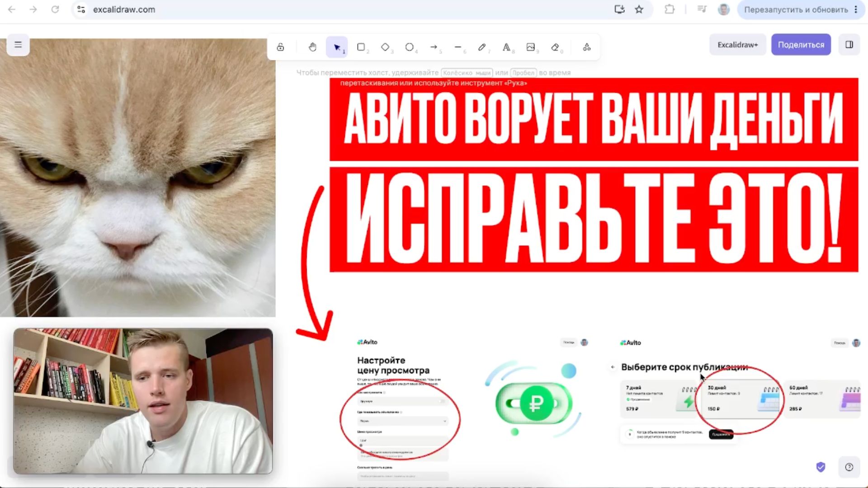Select the Hand pan tool

pos(312,47)
